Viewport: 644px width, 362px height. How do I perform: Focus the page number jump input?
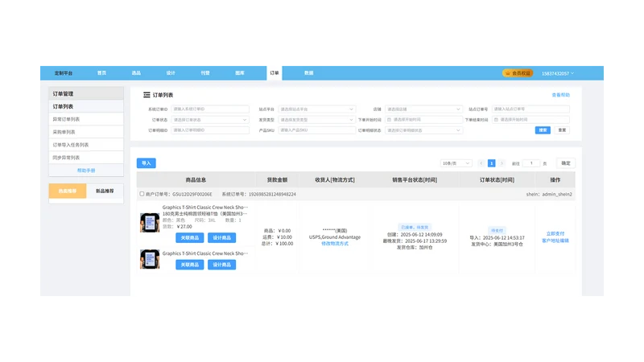point(531,163)
